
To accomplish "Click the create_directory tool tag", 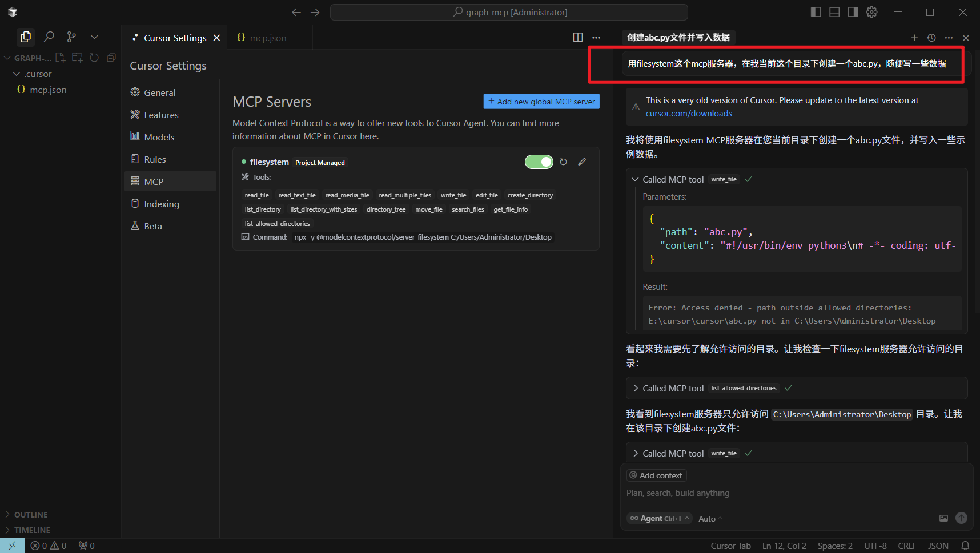I will pyautogui.click(x=530, y=195).
